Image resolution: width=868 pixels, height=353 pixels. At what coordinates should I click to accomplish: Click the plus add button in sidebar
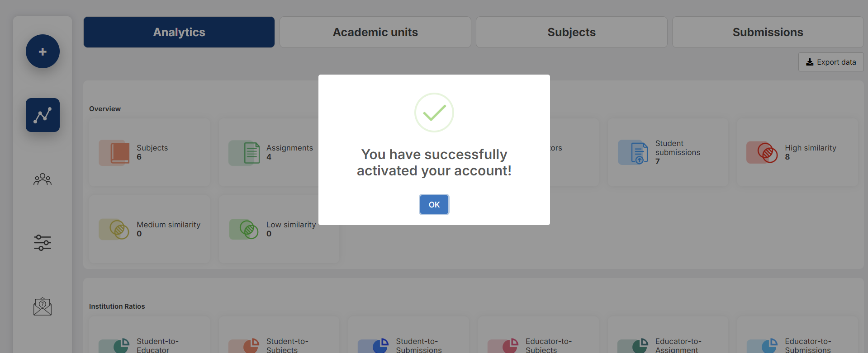pos(43,52)
